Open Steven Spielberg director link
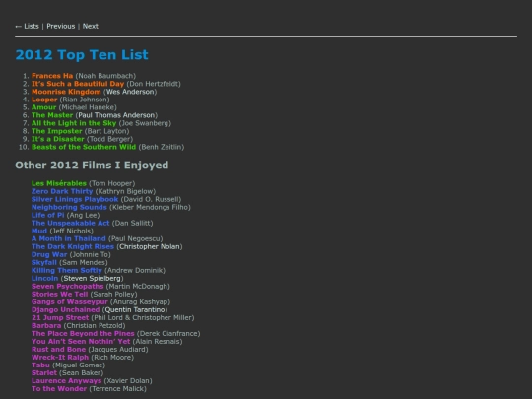The height and width of the screenshot is (399, 532). click(x=92, y=278)
